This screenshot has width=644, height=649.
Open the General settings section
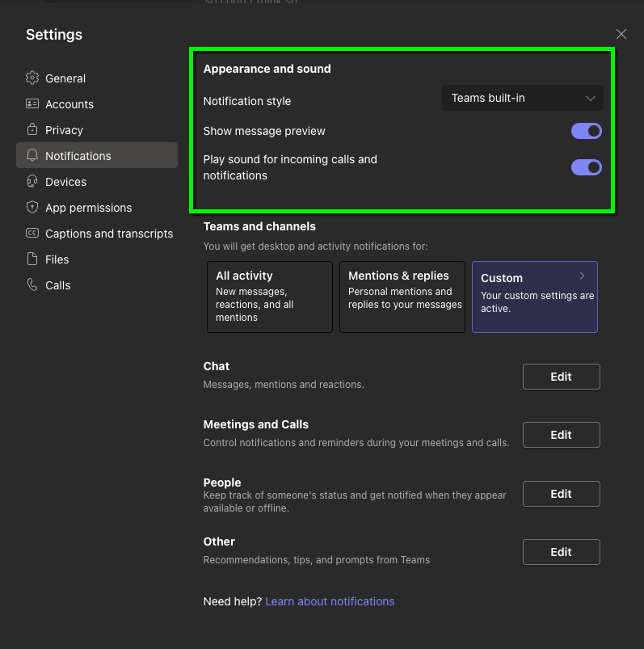tap(97, 78)
